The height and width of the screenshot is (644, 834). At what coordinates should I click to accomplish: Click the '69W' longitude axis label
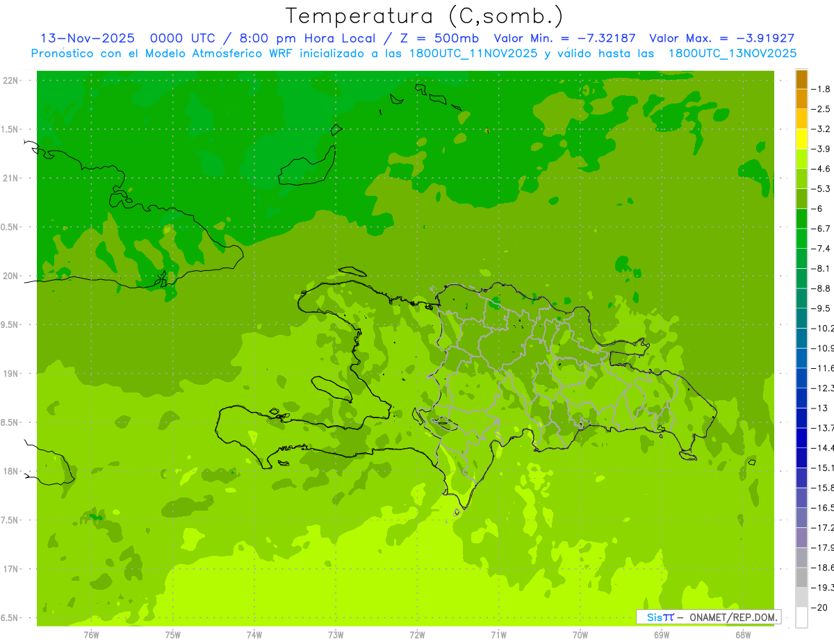(x=662, y=635)
